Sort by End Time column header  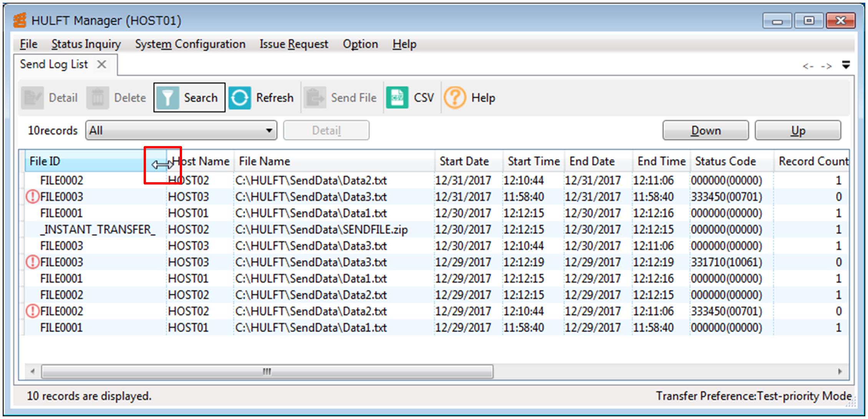[x=661, y=161]
